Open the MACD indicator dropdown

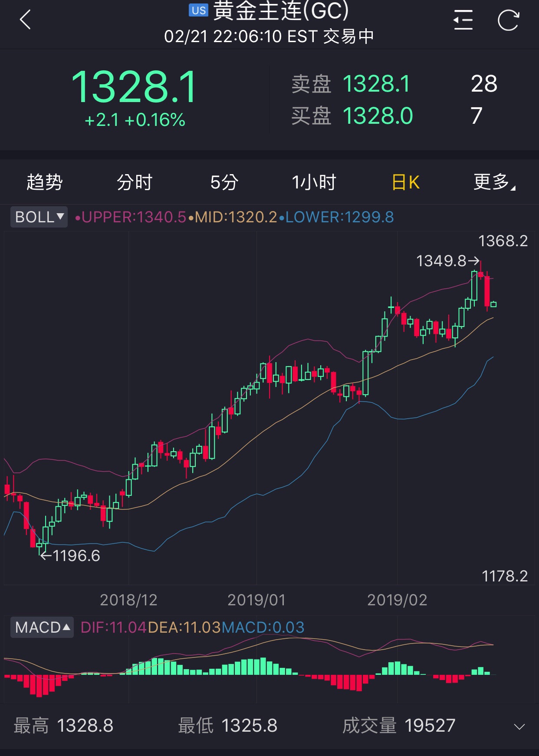click(42, 627)
